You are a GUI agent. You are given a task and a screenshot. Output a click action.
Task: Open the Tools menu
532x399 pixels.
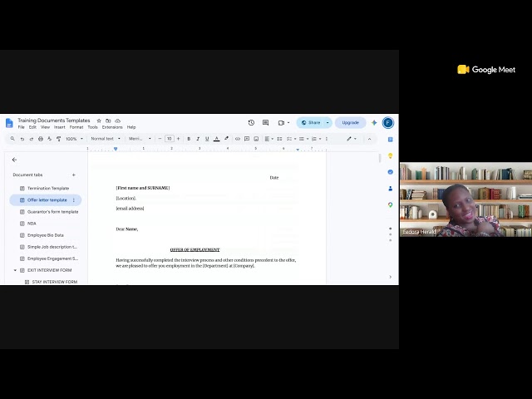[x=92, y=127]
